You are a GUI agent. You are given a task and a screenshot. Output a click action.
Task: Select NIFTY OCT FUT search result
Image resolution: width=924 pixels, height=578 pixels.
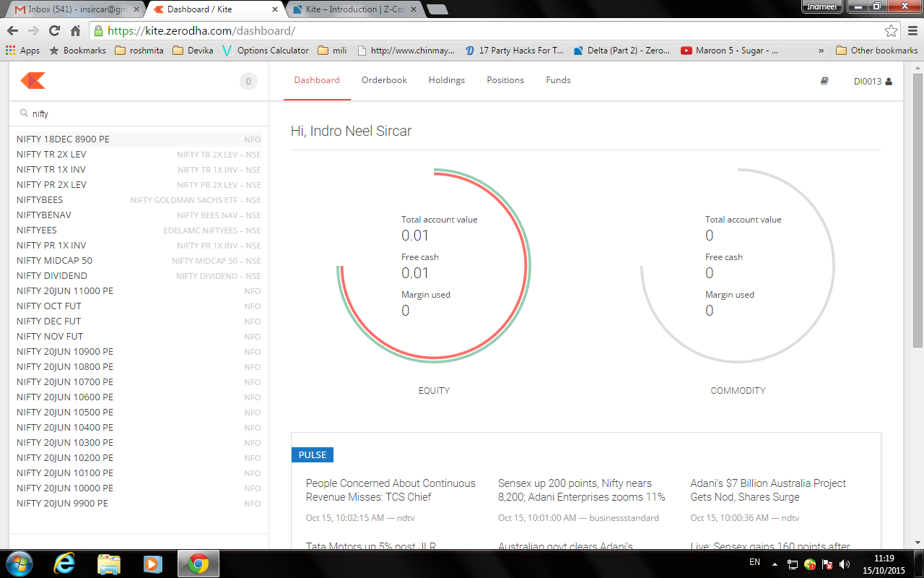coord(139,306)
